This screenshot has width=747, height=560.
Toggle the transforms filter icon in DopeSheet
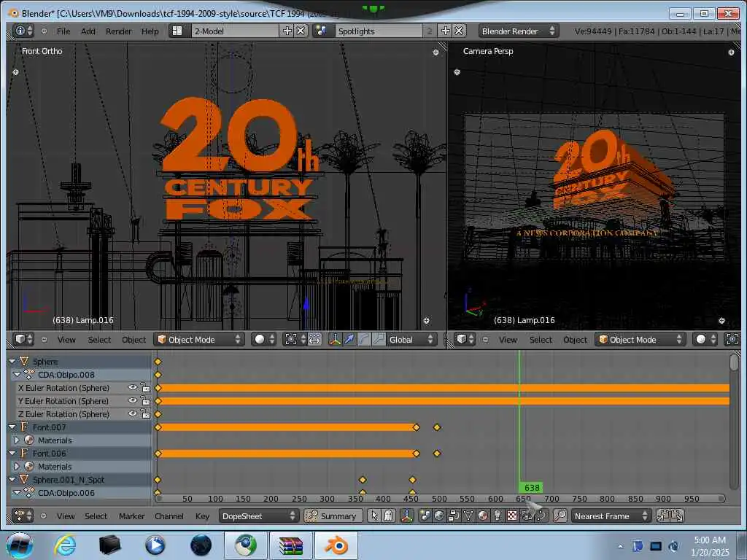click(x=407, y=516)
